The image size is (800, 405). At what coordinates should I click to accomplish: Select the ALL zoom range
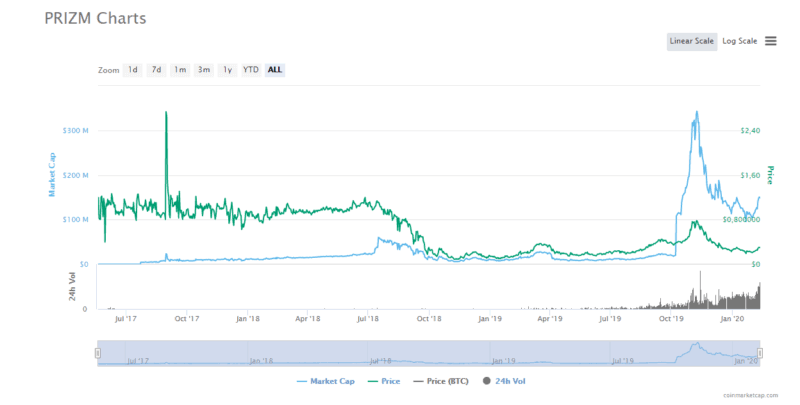[274, 70]
